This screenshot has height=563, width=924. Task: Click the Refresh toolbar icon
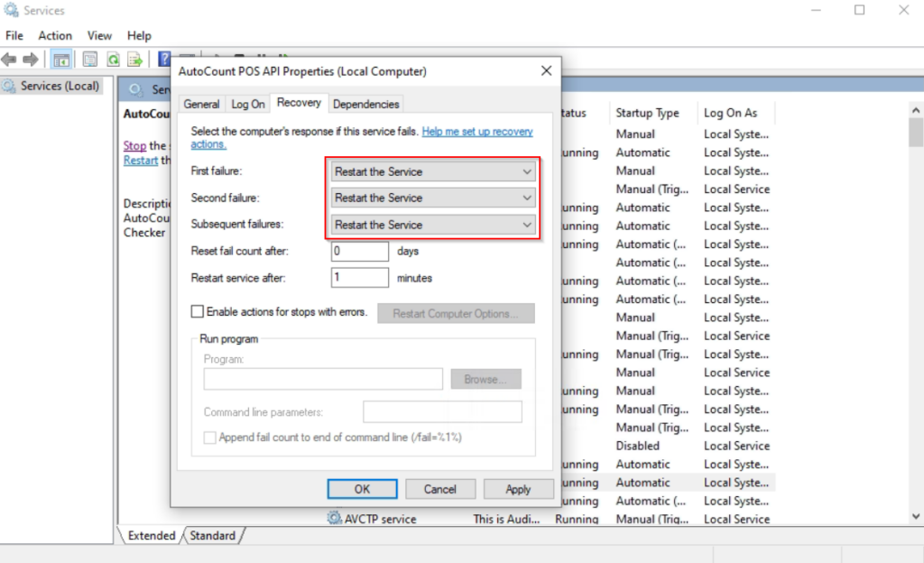coord(113,59)
